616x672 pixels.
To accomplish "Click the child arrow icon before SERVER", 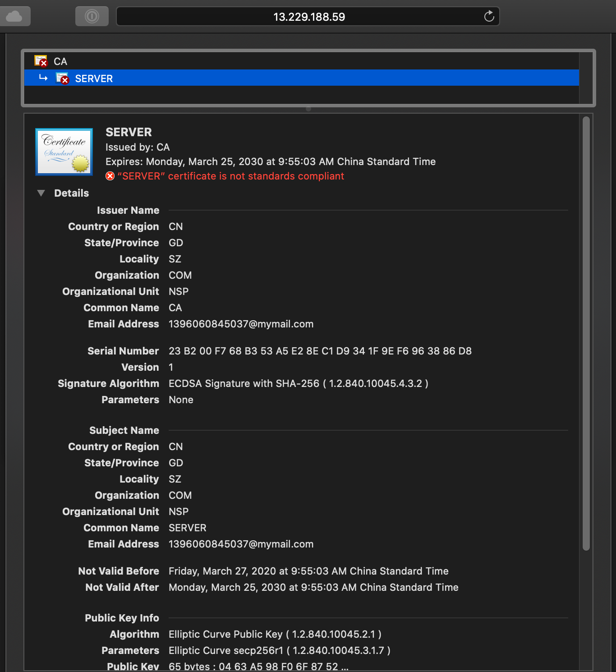I will (x=43, y=78).
